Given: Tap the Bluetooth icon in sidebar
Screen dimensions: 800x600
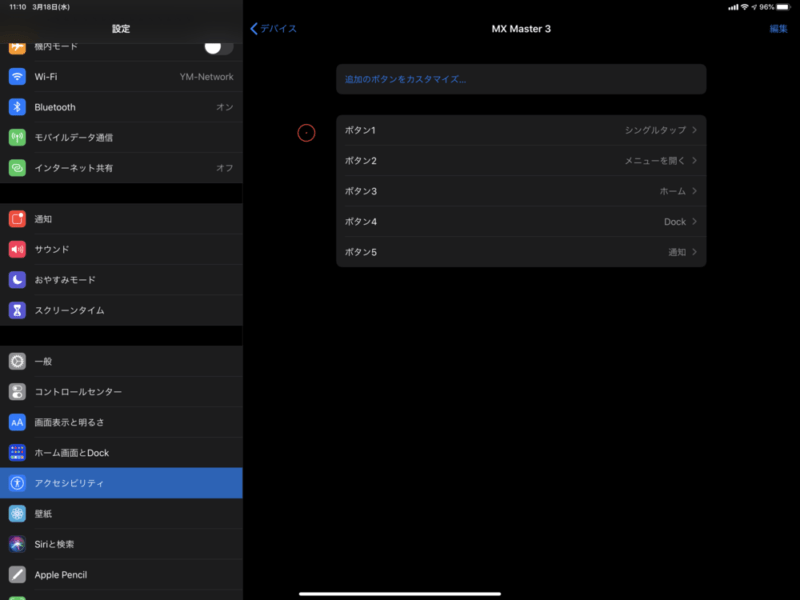Looking at the screenshot, I should 17,107.
